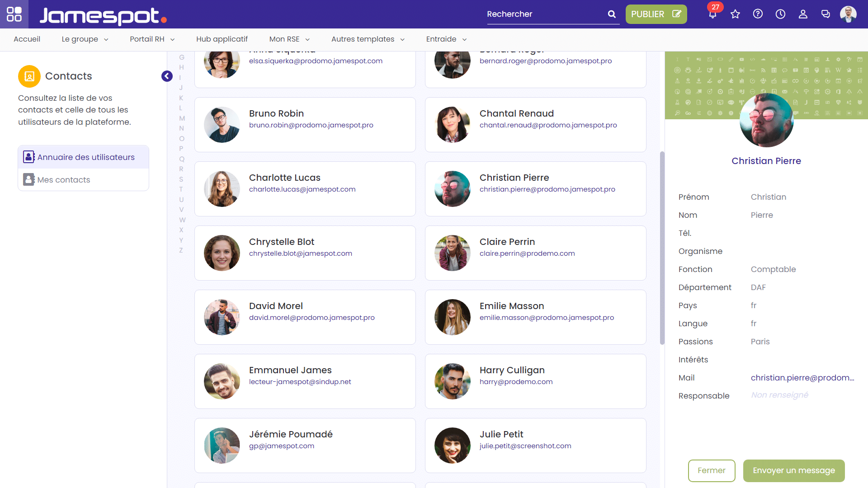
Task: Click the user avatar in header
Action: [848, 14]
